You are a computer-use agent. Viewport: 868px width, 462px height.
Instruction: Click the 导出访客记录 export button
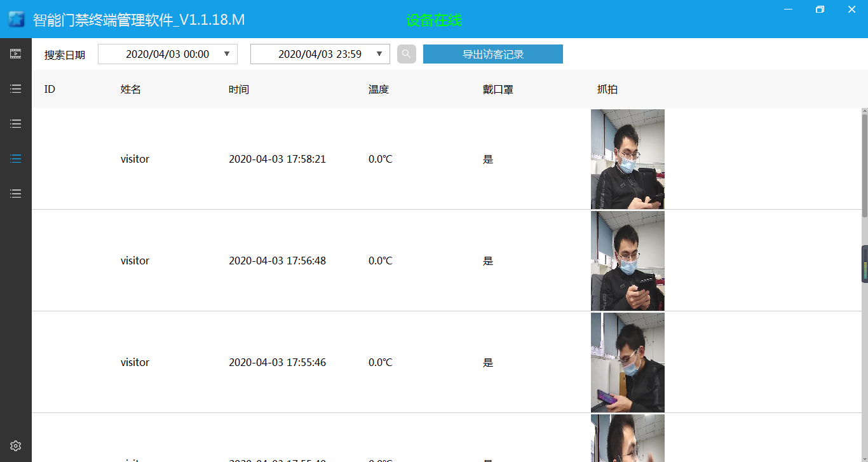click(x=492, y=54)
